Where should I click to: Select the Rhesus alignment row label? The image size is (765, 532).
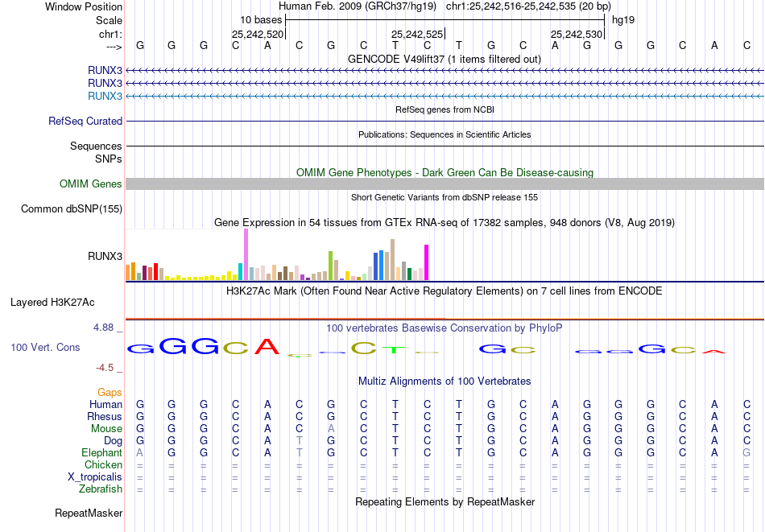pos(105,417)
